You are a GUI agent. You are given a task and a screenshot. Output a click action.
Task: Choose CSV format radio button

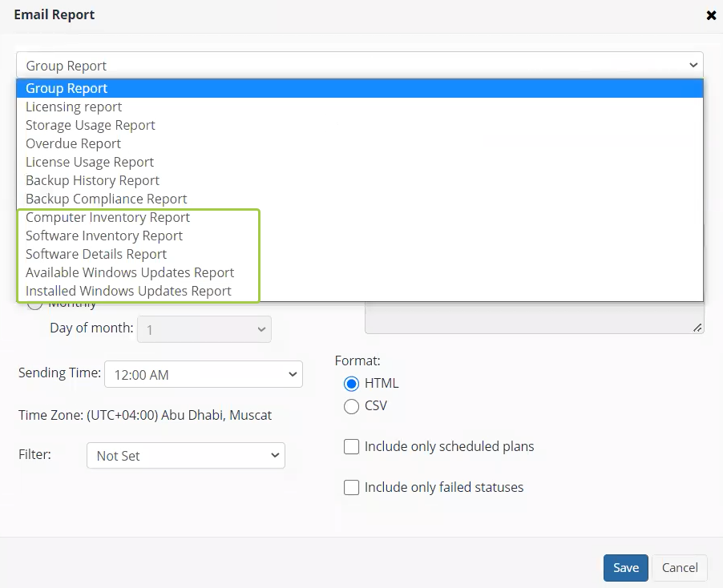(351, 406)
